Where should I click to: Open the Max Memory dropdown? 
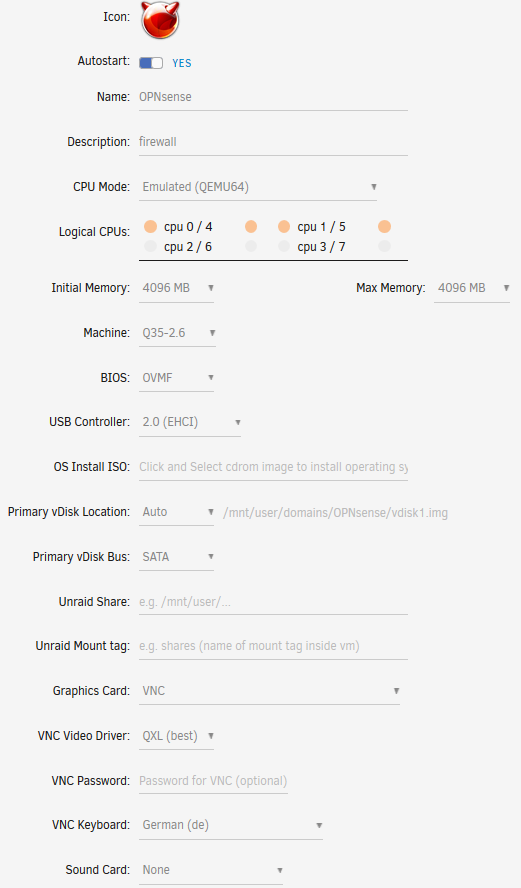[472, 288]
